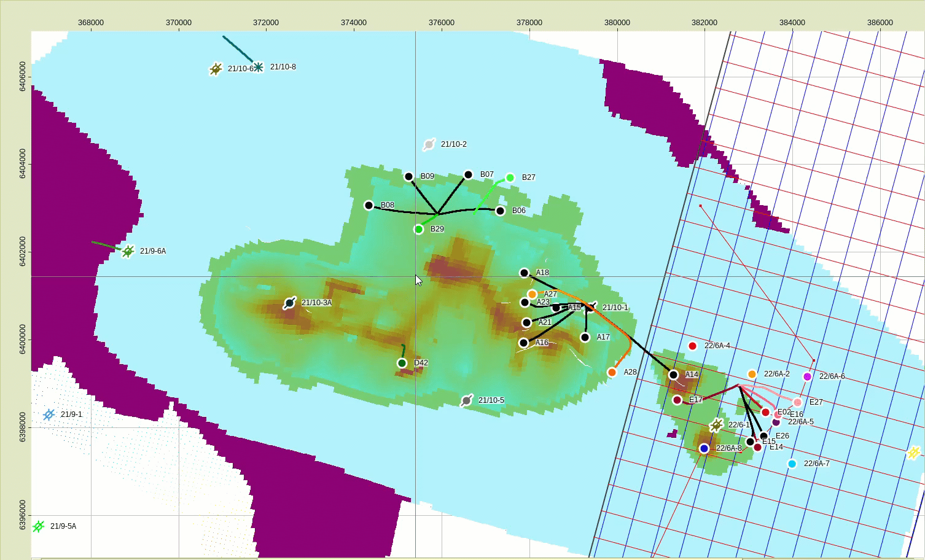925x560 pixels.
Task: Click the 6398000 northing axis label
Action: pyautogui.click(x=23, y=427)
